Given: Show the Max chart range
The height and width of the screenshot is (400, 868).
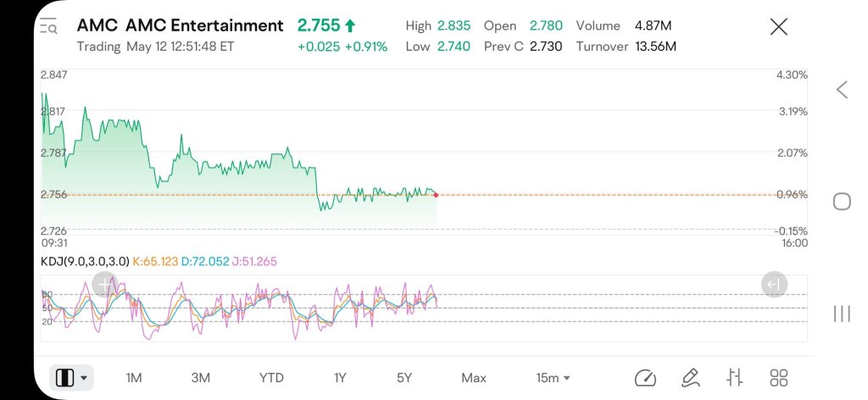Looking at the screenshot, I should [474, 378].
